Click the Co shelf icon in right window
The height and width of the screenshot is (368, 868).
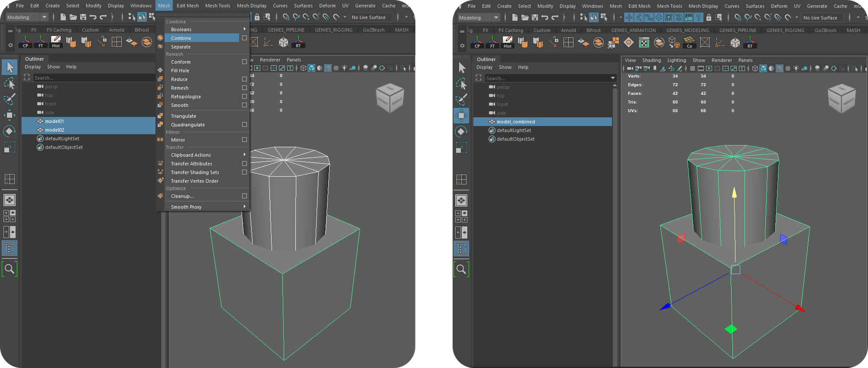click(689, 42)
